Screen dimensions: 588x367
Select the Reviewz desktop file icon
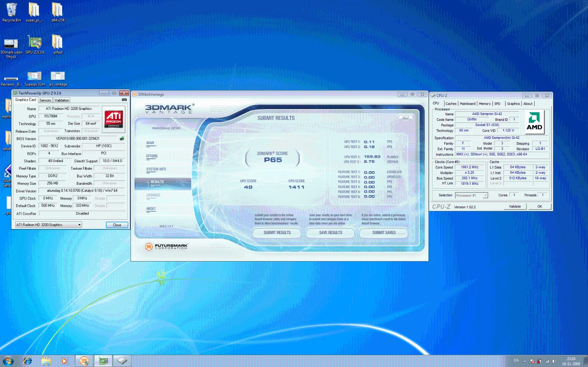[11, 81]
